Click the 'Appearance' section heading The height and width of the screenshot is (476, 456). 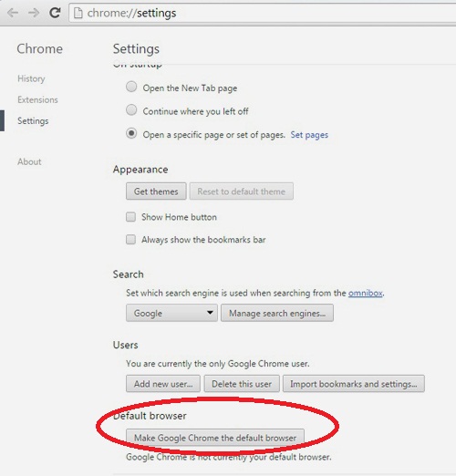pos(140,170)
